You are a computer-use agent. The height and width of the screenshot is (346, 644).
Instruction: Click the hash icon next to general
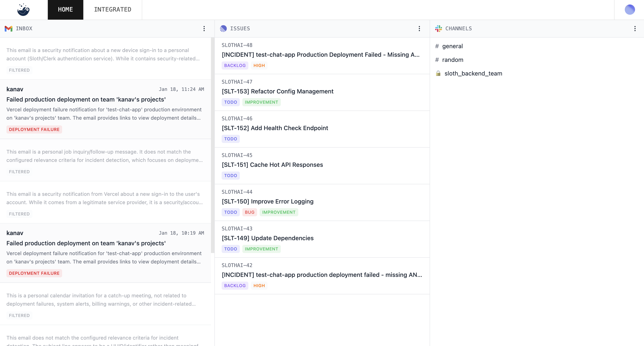[x=437, y=46]
